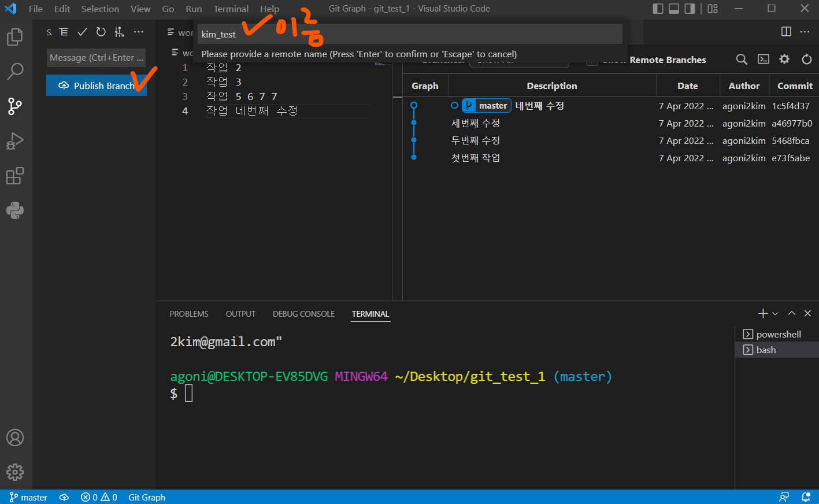Open the Manage gear in activity bar
Image resolution: width=819 pixels, height=504 pixels.
click(14, 472)
